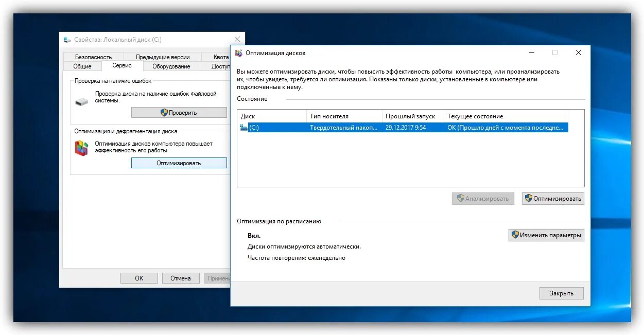This screenshot has width=644, height=335.
Task: Switch to the Общие tab
Action: pos(82,66)
